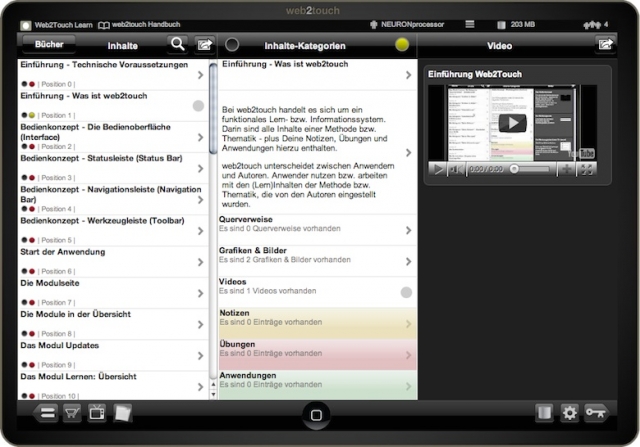Open the Anwendungen category row
The height and width of the screenshot is (447, 640).
318,385
